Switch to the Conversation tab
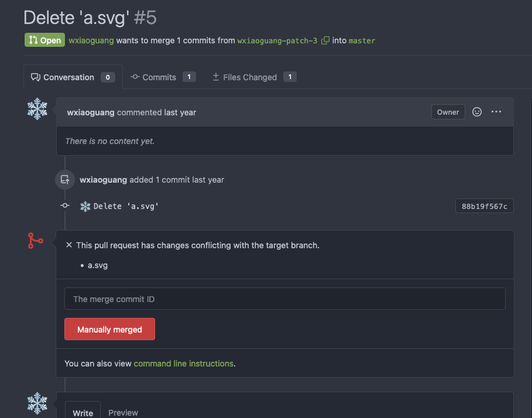532x418 pixels. click(73, 77)
